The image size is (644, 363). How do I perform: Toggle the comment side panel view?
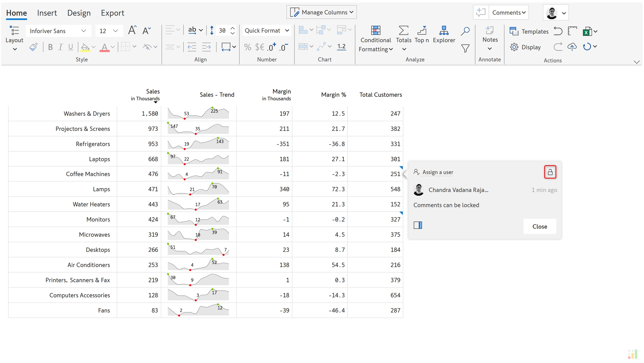[x=418, y=225]
